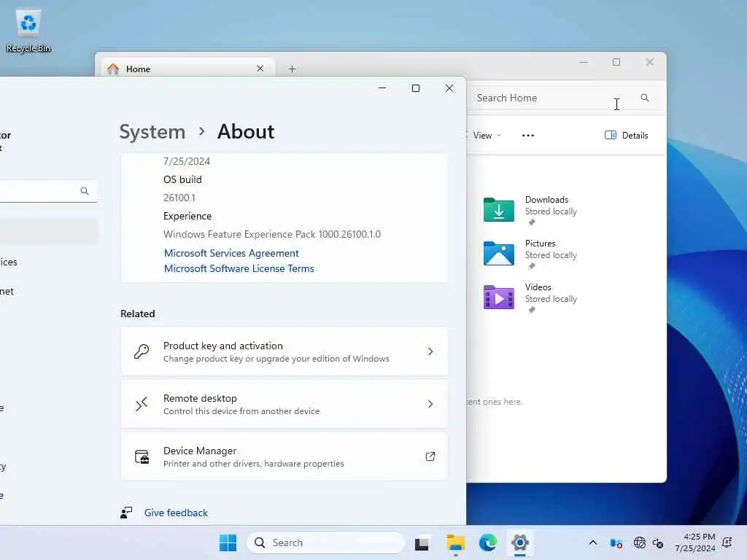Open Task View from the taskbar
Screen dimensions: 747x560
422,542
